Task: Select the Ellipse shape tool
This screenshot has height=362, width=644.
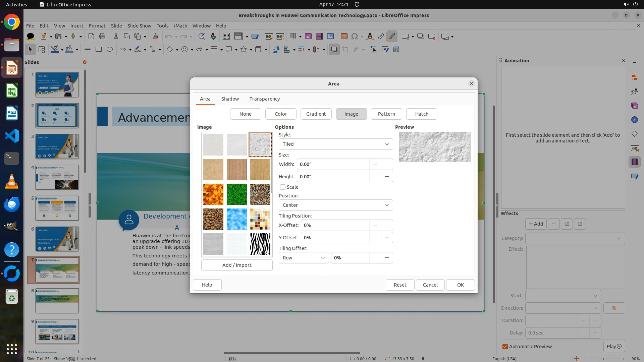Action: [x=109, y=50]
